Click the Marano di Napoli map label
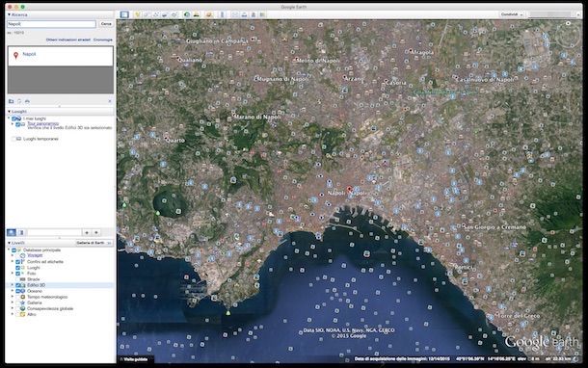588x368 pixels. click(256, 117)
